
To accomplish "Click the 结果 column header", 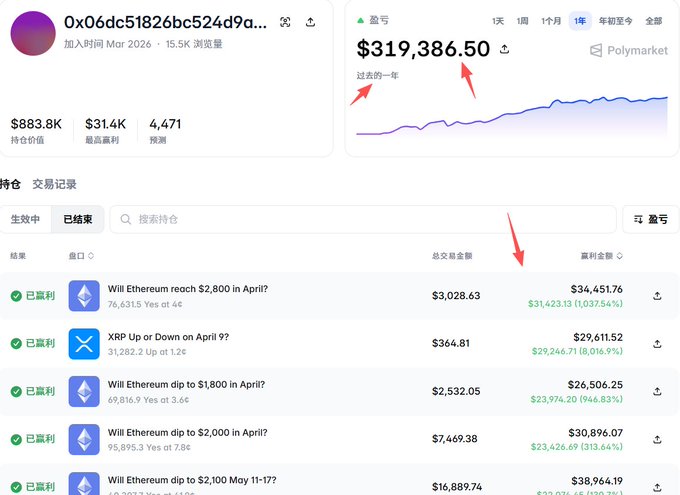I will 18,256.
